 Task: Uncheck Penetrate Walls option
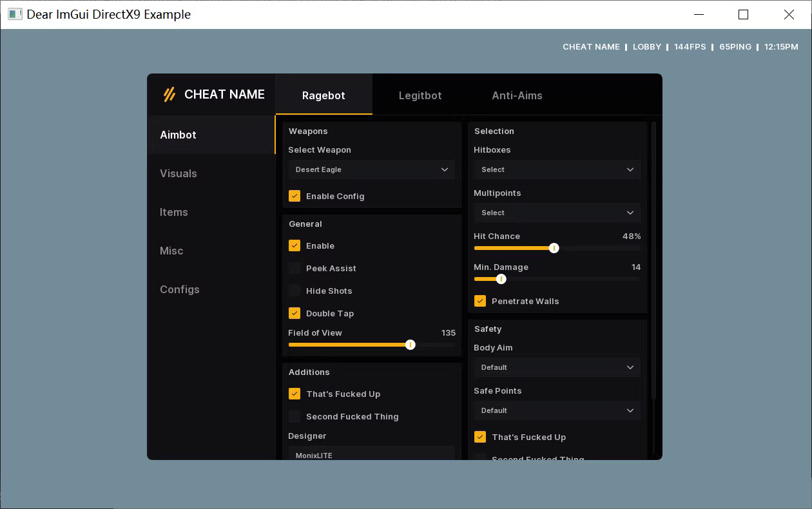pos(480,301)
